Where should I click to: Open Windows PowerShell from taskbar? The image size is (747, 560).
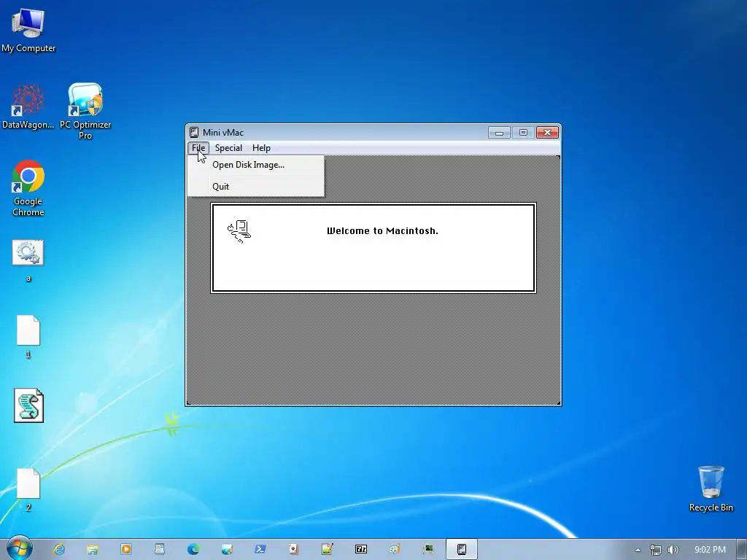(260, 549)
